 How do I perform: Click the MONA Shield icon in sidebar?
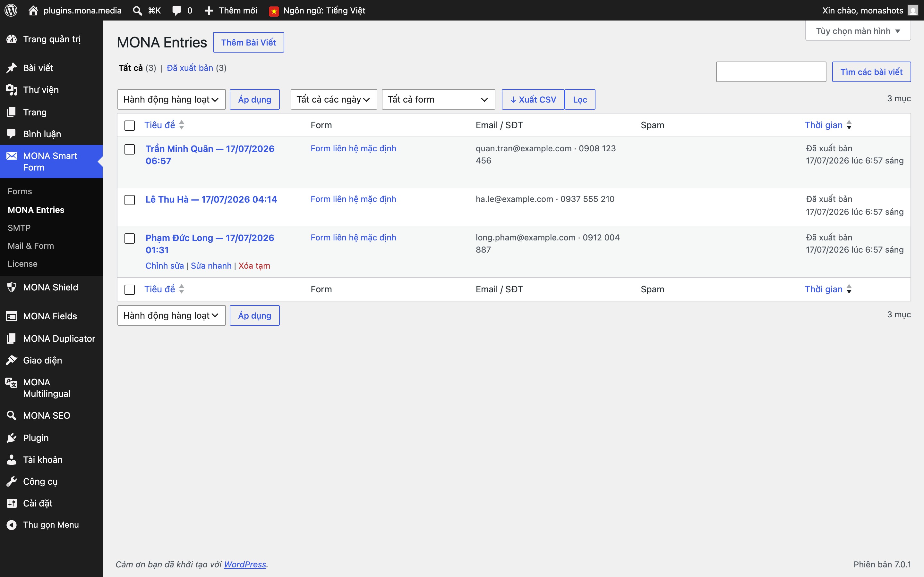pos(12,287)
